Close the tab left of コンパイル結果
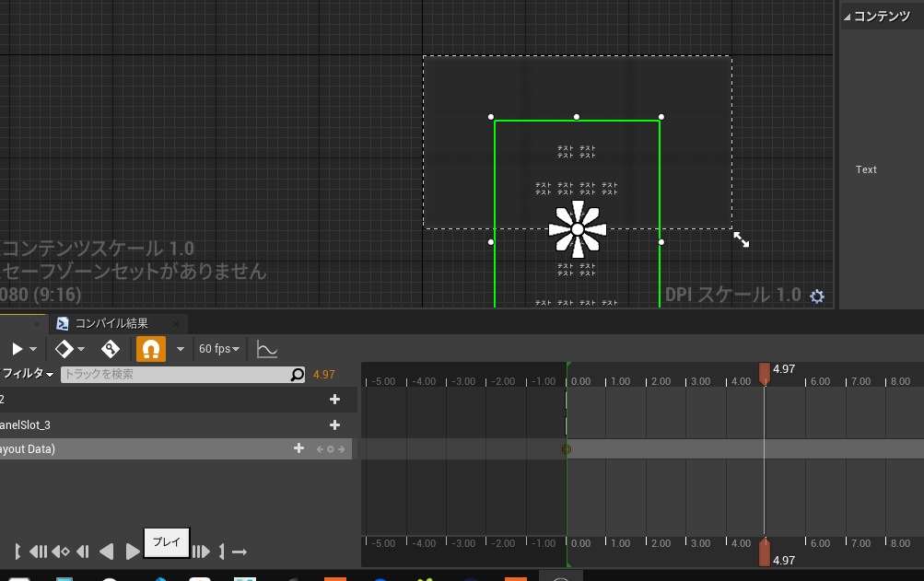 (x=37, y=324)
